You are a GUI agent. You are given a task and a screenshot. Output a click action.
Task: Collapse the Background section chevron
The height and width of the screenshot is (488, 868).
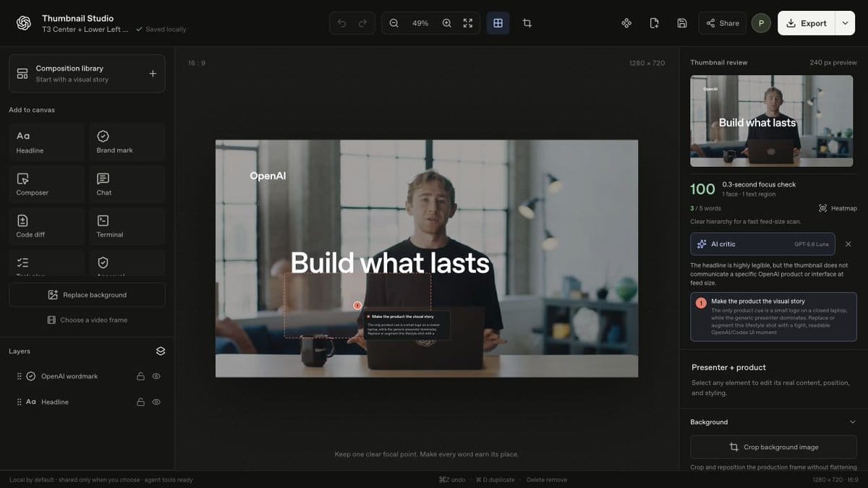pos(853,422)
